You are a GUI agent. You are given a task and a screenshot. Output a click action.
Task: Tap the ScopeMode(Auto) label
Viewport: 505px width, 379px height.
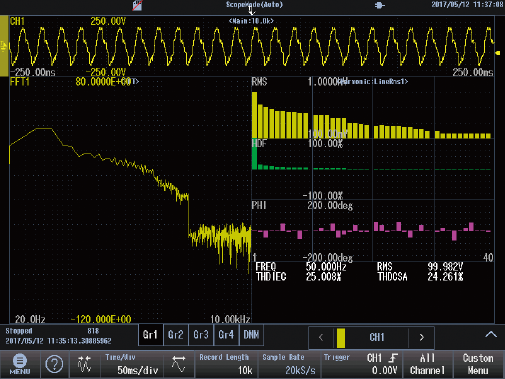[x=254, y=4]
